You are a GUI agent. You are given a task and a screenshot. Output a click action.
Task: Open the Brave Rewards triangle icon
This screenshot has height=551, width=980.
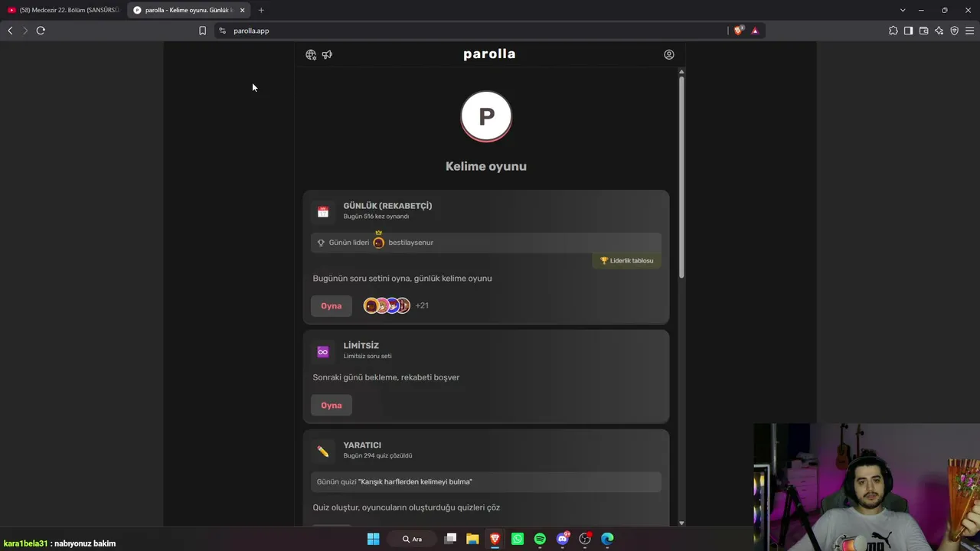[x=755, y=31]
